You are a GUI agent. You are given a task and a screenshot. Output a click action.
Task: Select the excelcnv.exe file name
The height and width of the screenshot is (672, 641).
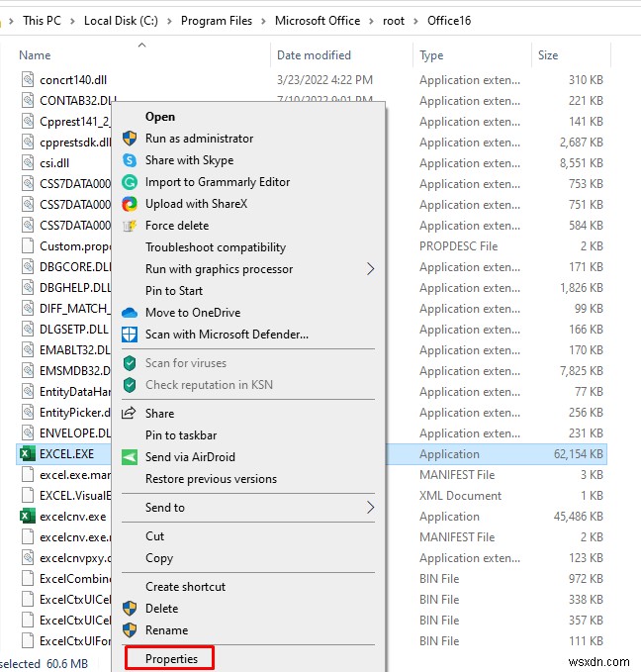pyautogui.click(x=73, y=517)
